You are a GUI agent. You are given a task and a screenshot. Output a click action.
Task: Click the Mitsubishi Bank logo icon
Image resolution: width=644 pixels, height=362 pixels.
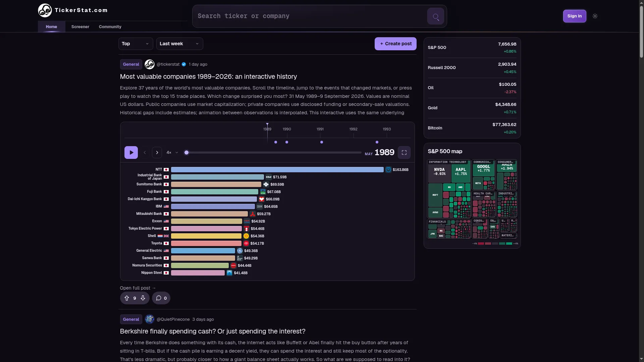(x=253, y=214)
